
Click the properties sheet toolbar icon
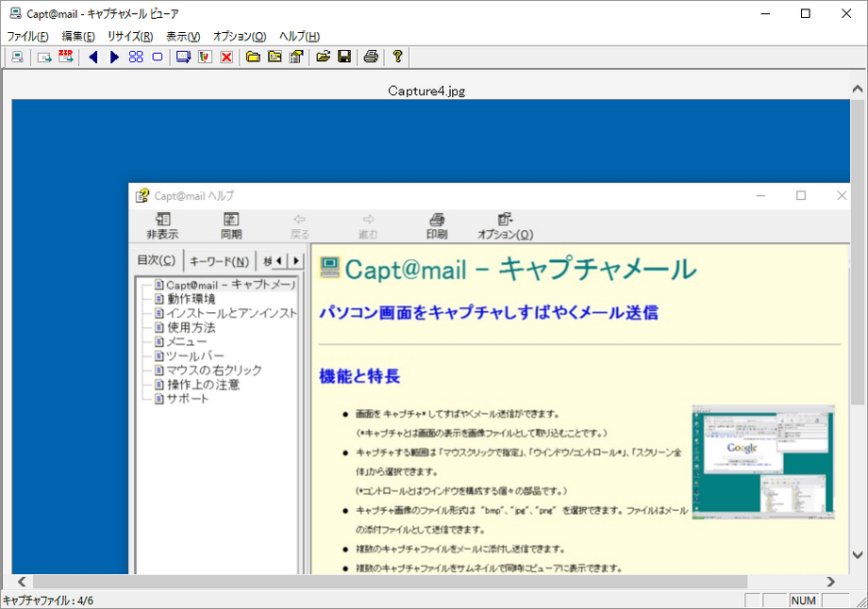(x=296, y=57)
